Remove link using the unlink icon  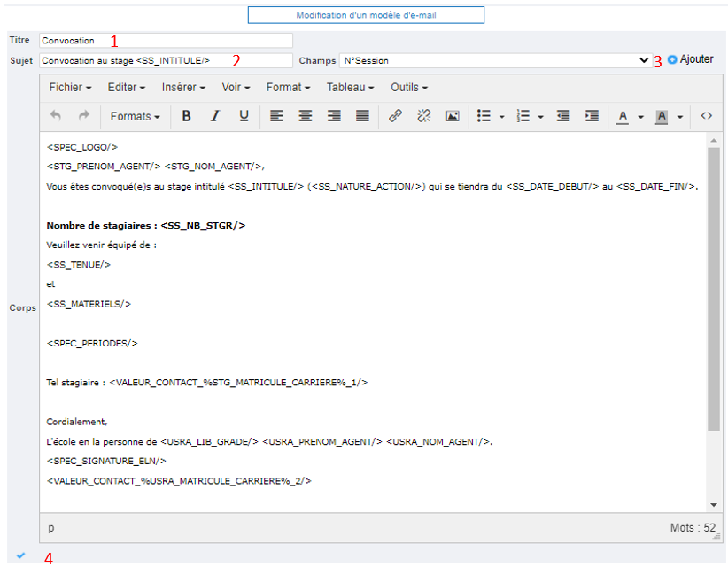[423, 116]
